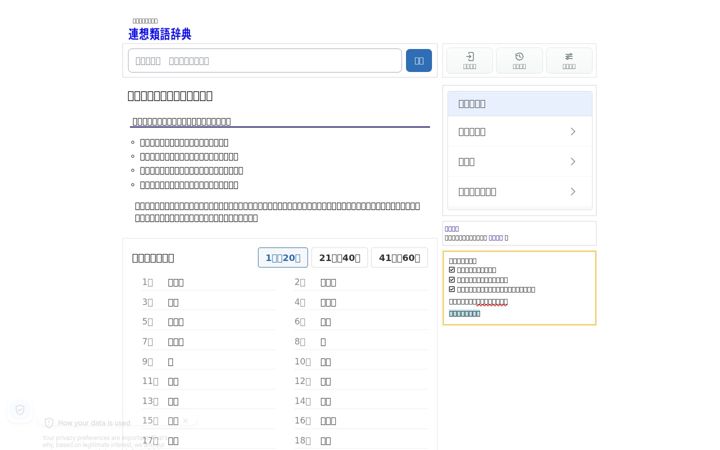
Task: Open the rank 10 word entry
Action: (326, 362)
